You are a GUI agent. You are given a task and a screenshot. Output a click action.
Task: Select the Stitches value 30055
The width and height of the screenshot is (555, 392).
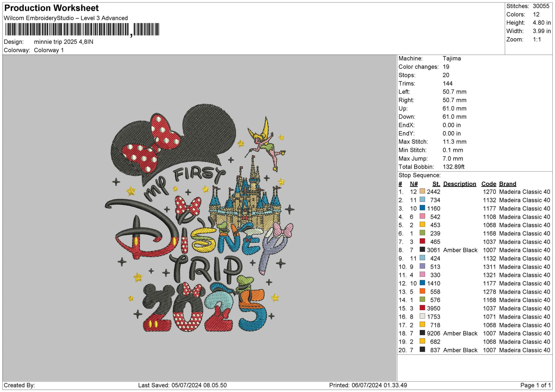pos(541,6)
